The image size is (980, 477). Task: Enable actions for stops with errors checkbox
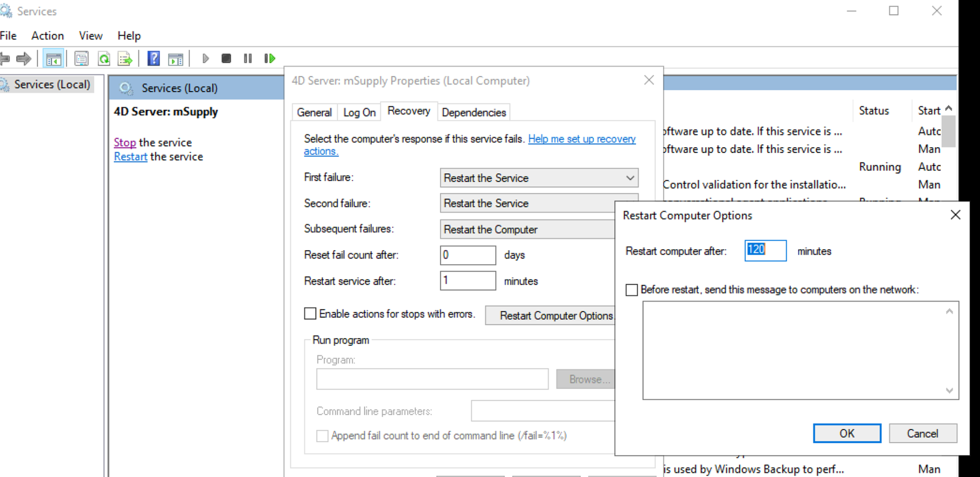tap(311, 314)
